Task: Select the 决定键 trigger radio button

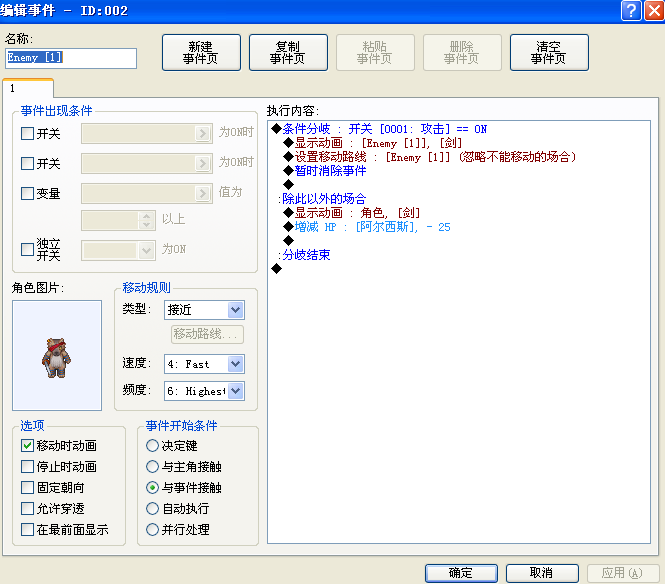Action: (152, 445)
